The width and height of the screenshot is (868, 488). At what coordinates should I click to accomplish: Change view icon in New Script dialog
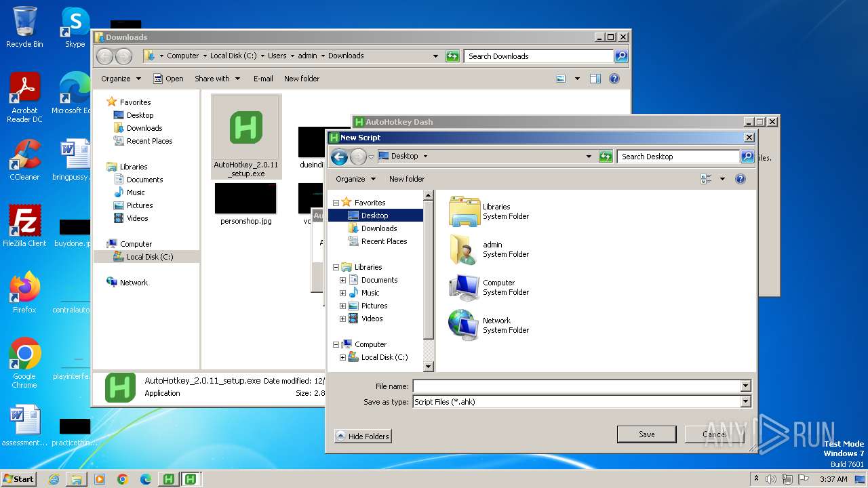(706, 179)
